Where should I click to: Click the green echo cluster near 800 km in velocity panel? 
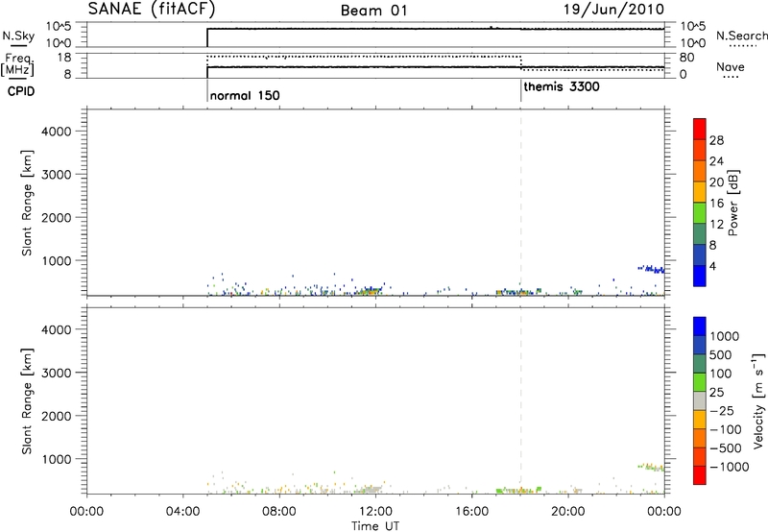(x=651, y=468)
